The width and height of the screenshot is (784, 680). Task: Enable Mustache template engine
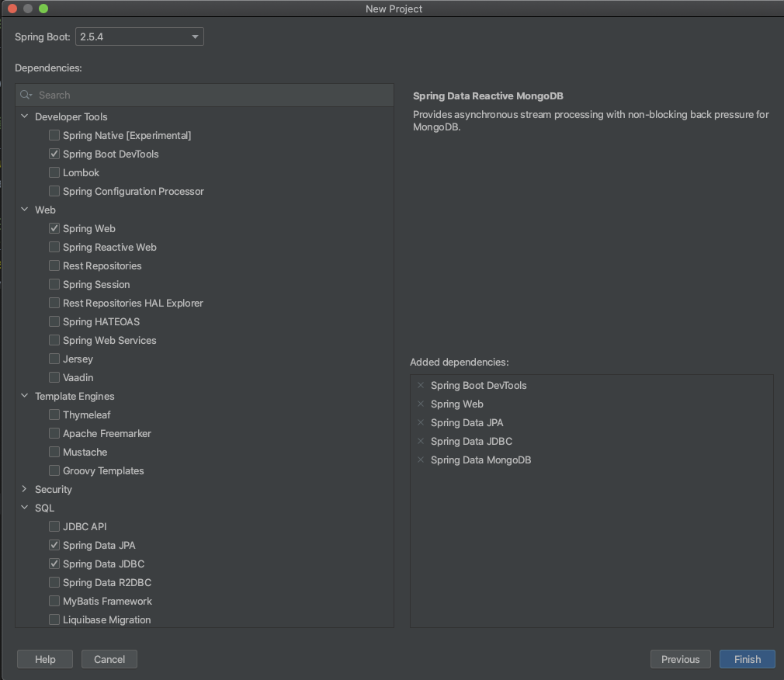click(54, 452)
